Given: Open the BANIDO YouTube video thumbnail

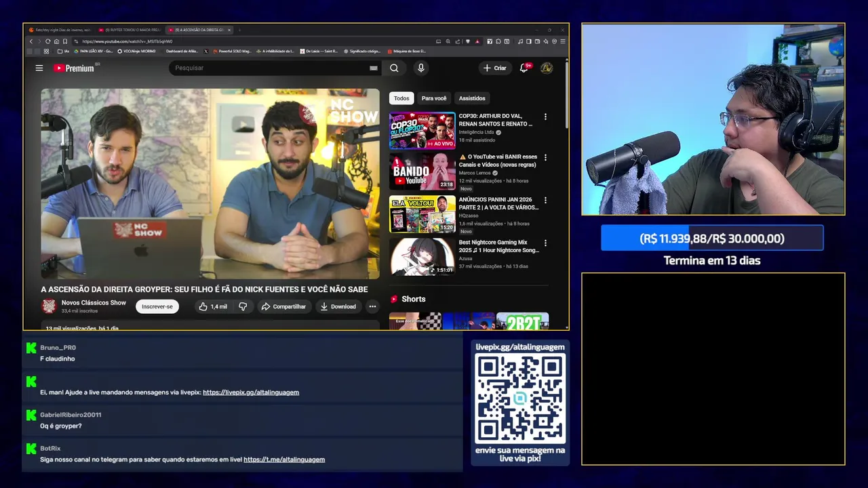Looking at the screenshot, I should [422, 171].
